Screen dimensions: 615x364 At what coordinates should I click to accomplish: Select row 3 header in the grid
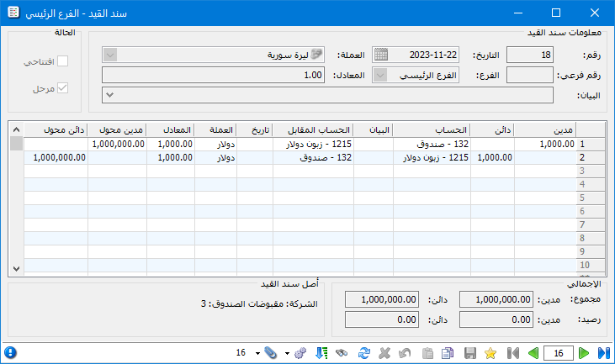pos(591,171)
